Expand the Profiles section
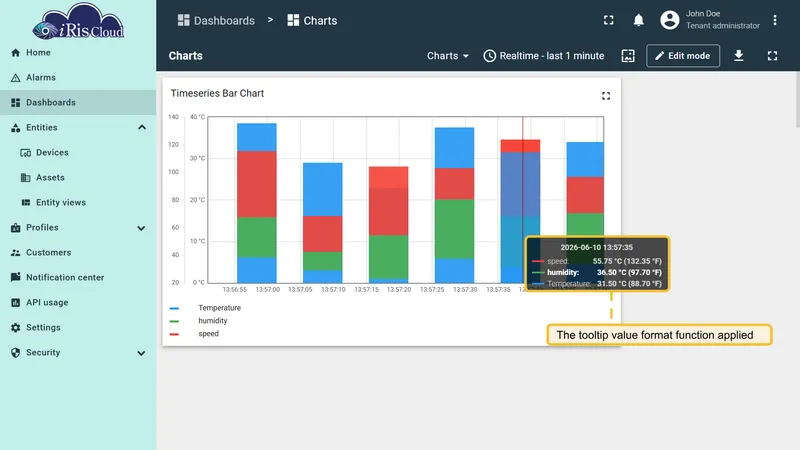800x450 pixels. click(x=141, y=228)
